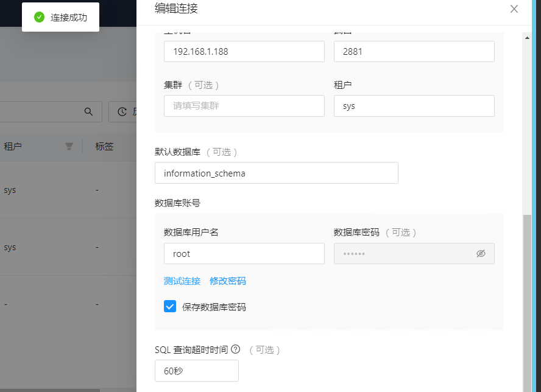Click the clock icon button beside search

(122, 111)
